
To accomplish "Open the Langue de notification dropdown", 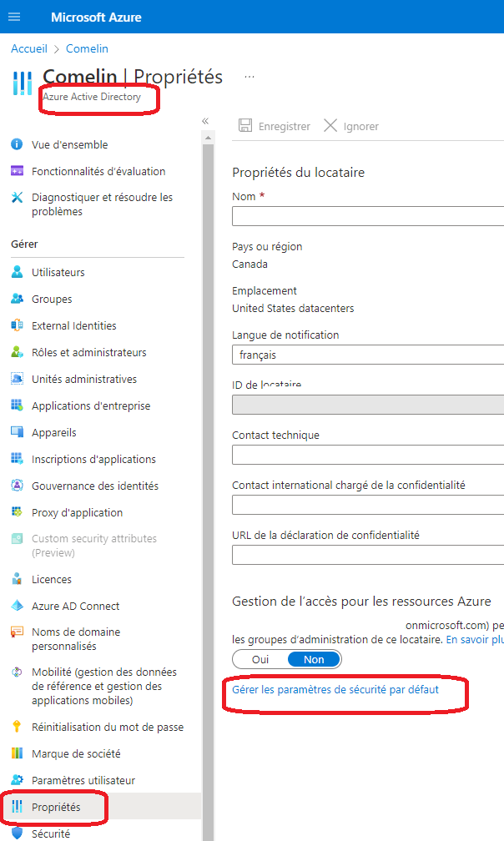I will pos(368,355).
